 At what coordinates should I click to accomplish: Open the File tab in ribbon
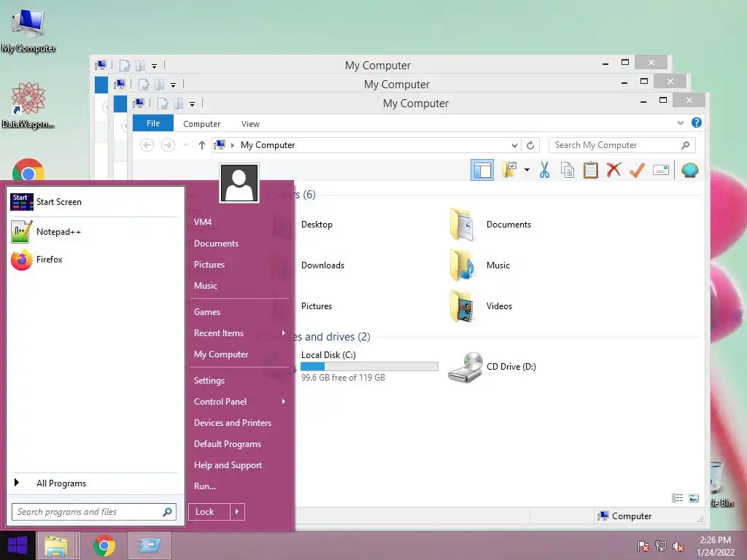tap(153, 123)
